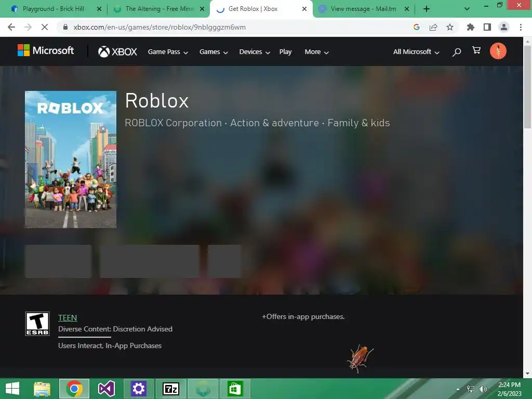The image size is (532, 399).
Task: Show the tab search dropdown
Action: (x=467, y=9)
